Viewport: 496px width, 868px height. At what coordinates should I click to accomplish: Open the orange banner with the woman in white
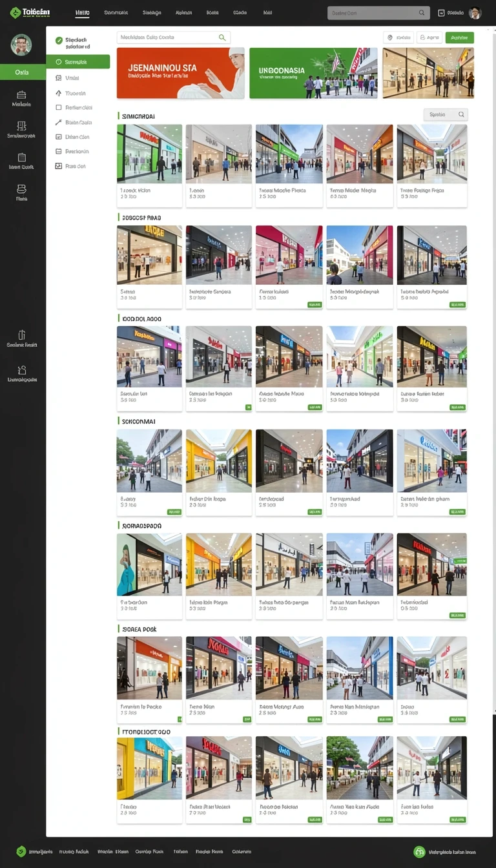pyautogui.click(x=181, y=73)
